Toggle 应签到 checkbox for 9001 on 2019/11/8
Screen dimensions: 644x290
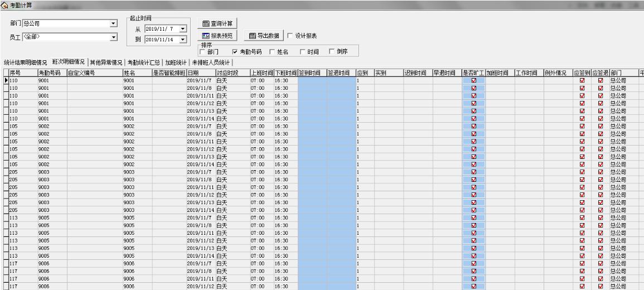click(582, 88)
